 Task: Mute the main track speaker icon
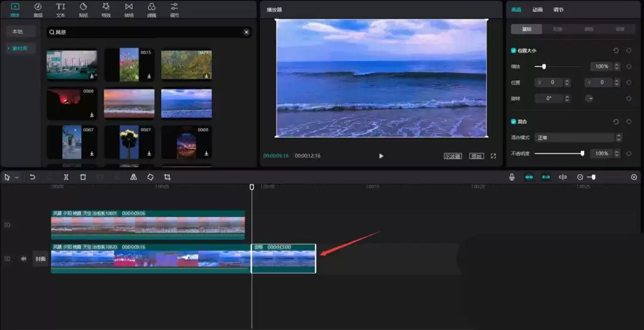click(x=24, y=258)
